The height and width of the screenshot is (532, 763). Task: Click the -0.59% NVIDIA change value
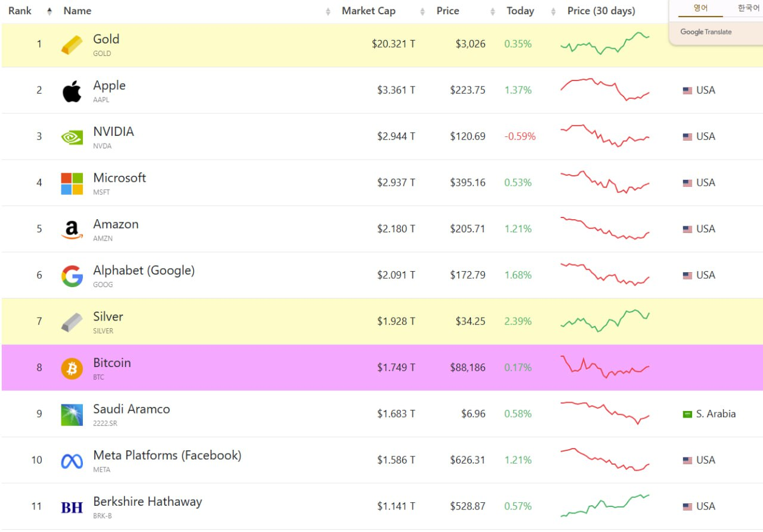point(520,136)
